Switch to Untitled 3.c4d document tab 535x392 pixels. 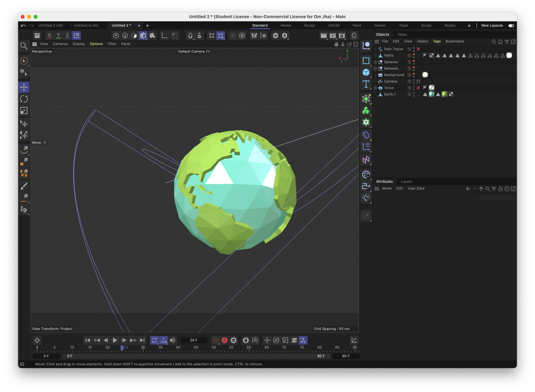86,26
